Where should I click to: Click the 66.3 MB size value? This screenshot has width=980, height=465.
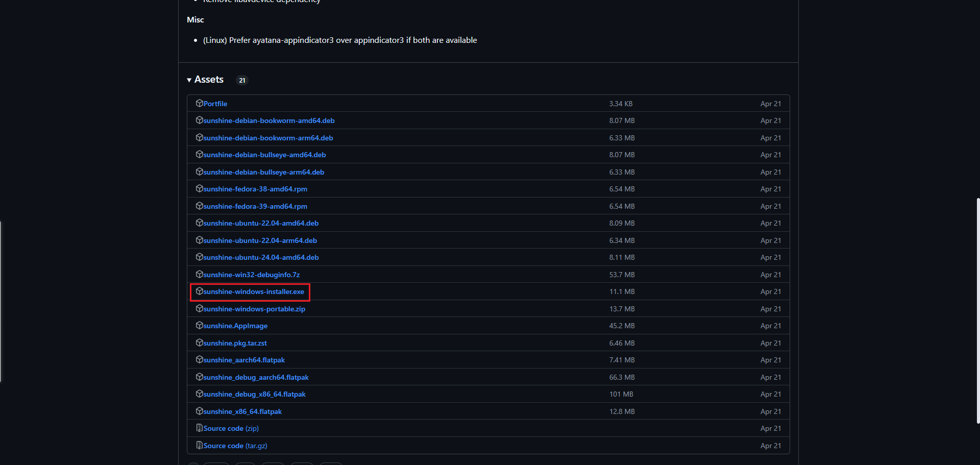(x=622, y=377)
